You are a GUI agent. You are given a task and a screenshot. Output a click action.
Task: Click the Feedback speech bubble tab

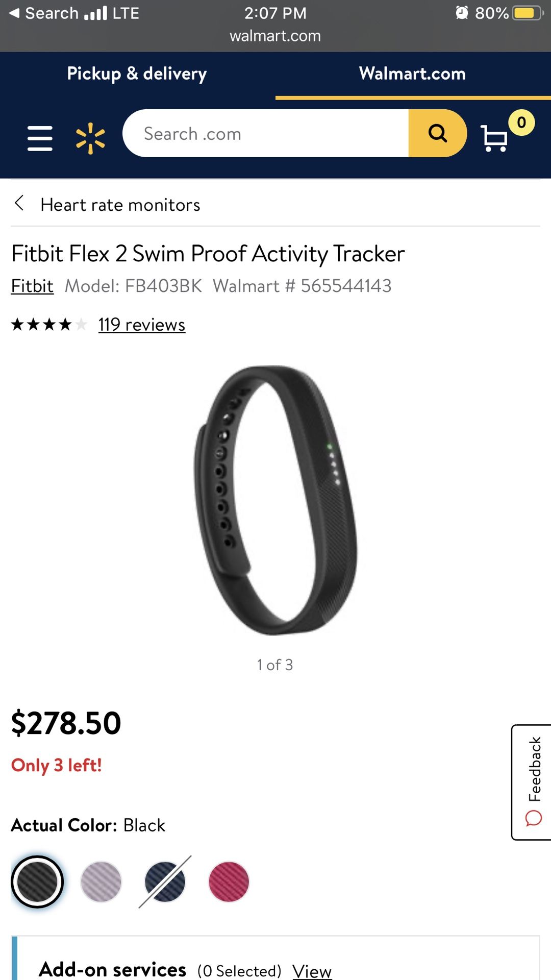pos(532,782)
